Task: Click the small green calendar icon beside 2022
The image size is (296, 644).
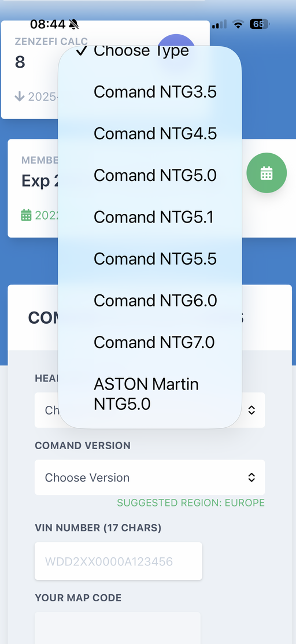Action: pos(26,215)
